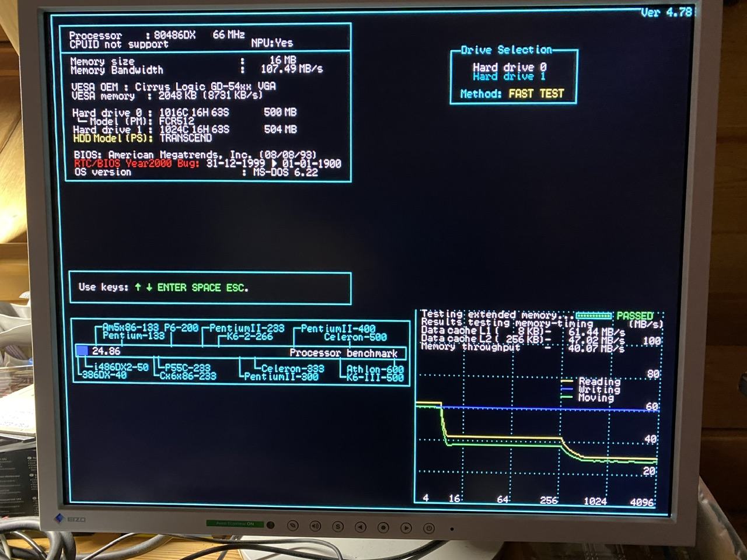Viewport: 747px width, 560px height.
Task: Click the Data cache L1 8 KB line
Action: tap(523, 331)
